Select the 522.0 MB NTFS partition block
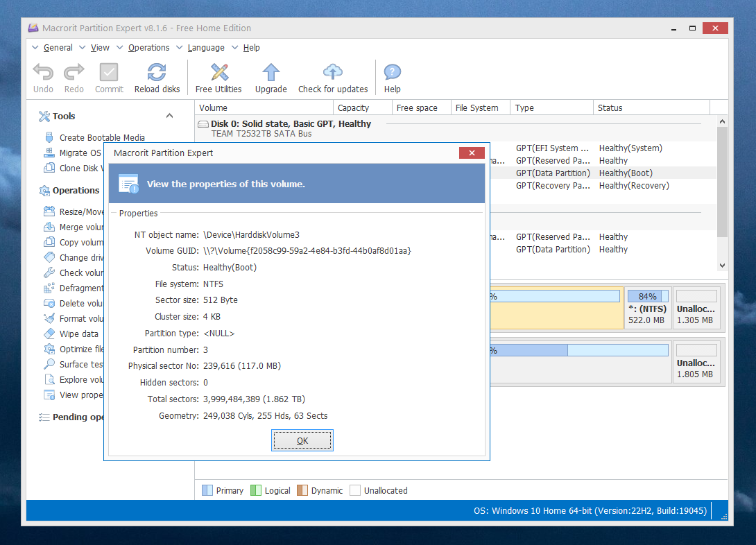This screenshot has width=756, height=545. pos(648,308)
